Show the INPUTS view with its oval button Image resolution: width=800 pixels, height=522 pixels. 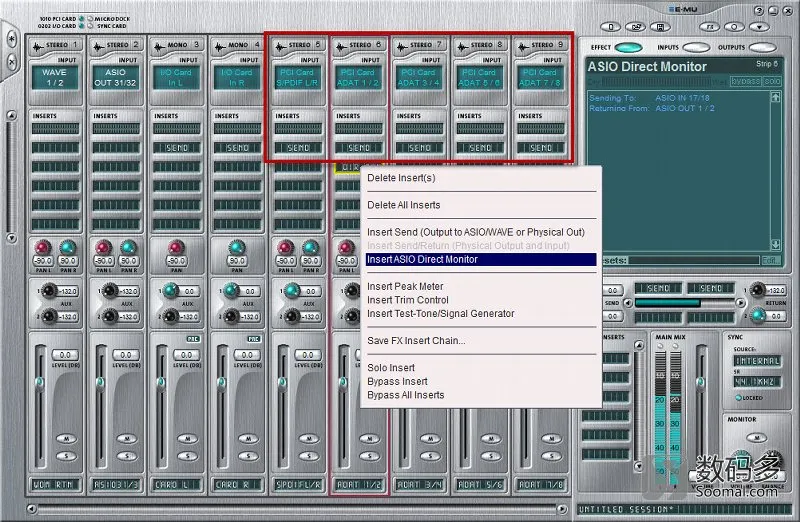point(696,47)
